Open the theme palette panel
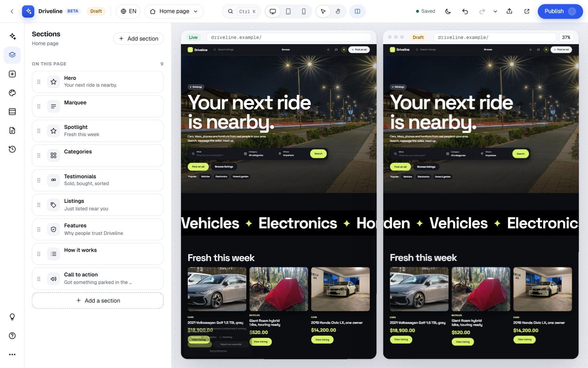The height and width of the screenshot is (368, 588). pos(12,93)
